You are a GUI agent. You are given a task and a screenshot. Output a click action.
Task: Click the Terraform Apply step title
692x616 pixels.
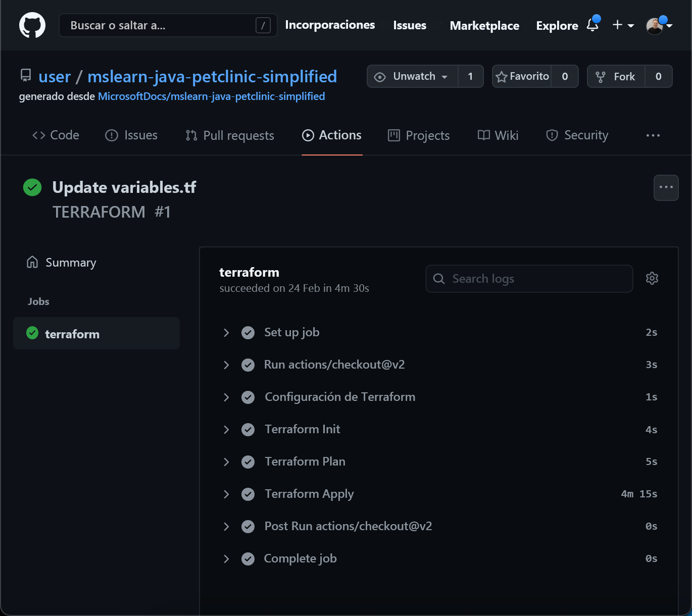pyautogui.click(x=309, y=494)
